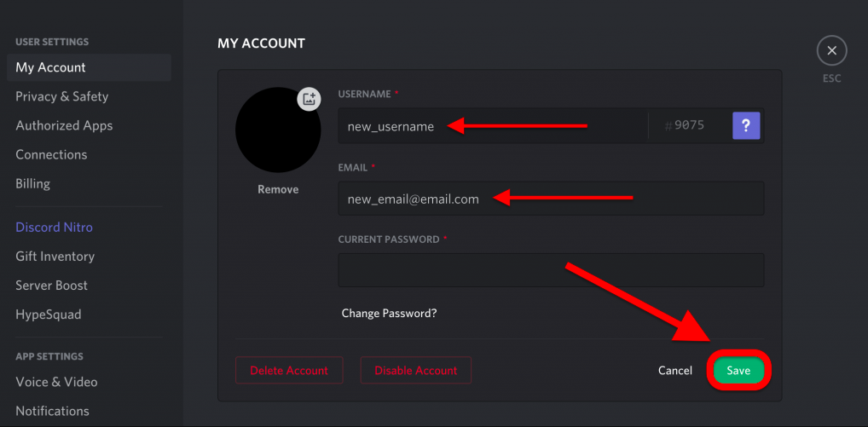Go to Authorized Apps section

point(64,125)
